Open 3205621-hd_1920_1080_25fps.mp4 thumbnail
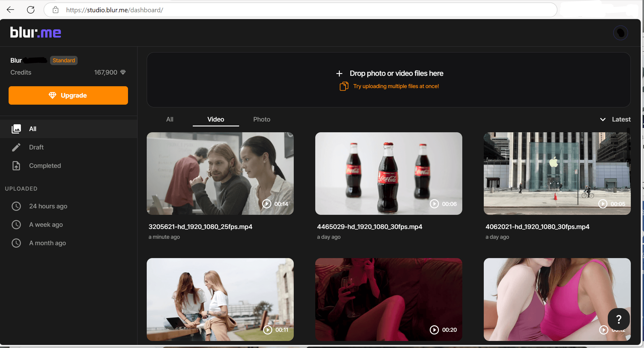 [x=220, y=173]
